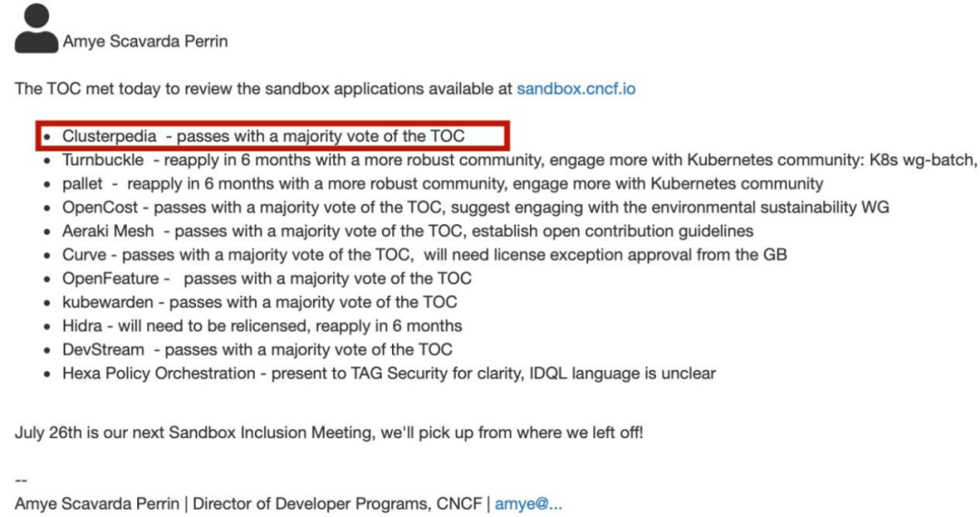Click the signature separator dashes
The width and height of the screenshot is (980, 517).
point(21,480)
